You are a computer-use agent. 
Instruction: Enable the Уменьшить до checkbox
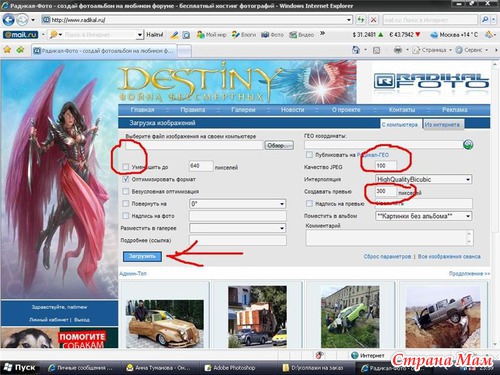tap(126, 167)
